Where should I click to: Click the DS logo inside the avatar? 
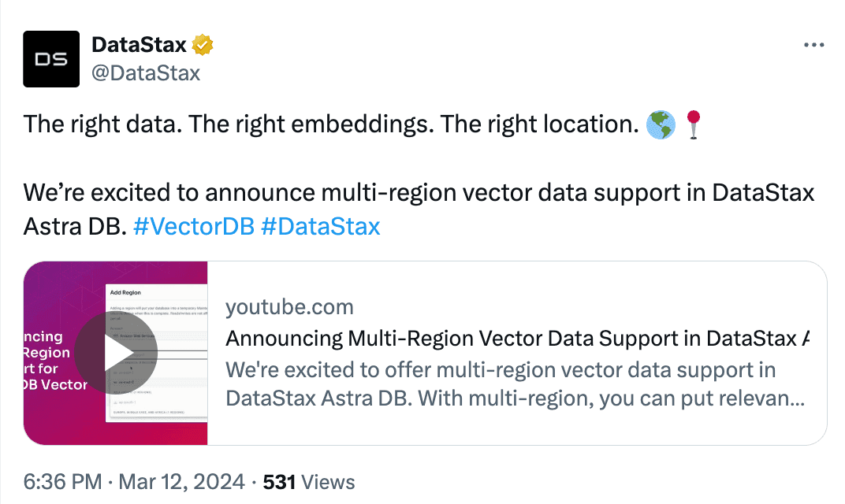click(x=51, y=58)
